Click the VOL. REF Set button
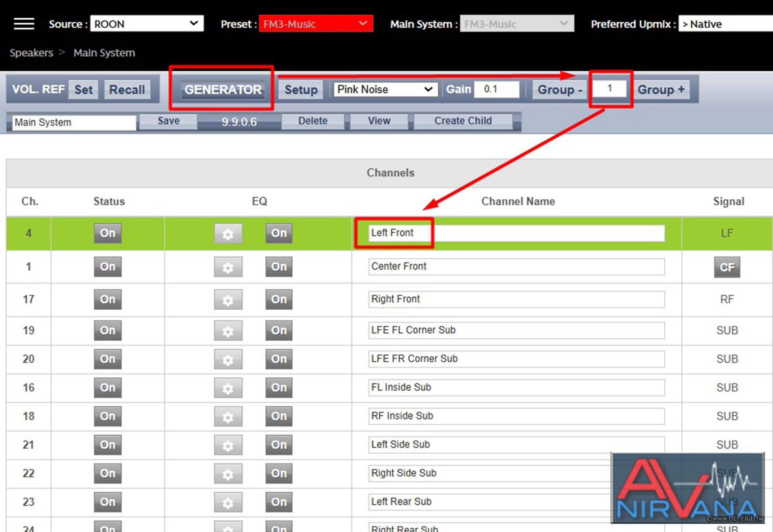Image resolution: width=773 pixels, height=532 pixels. point(84,89)
